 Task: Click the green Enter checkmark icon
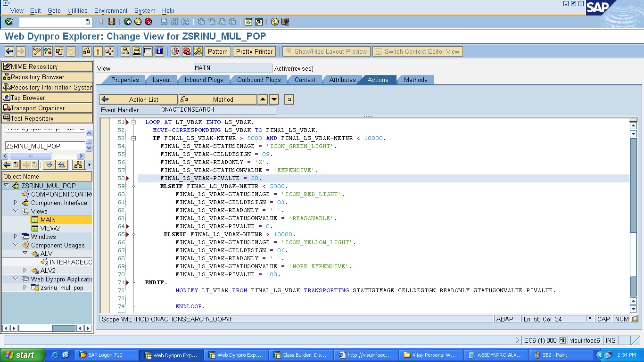[x=9, y=22]
